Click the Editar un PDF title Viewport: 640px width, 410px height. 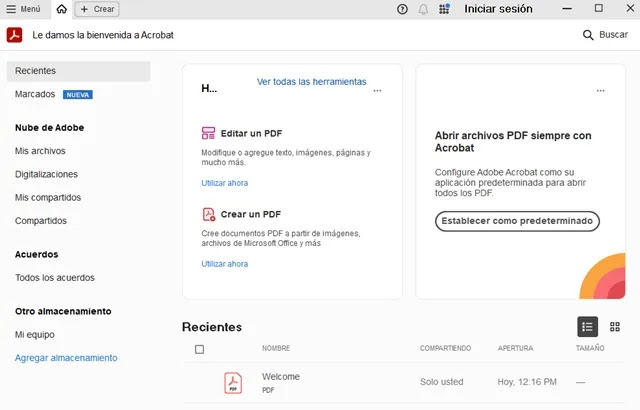click(251, 133)
